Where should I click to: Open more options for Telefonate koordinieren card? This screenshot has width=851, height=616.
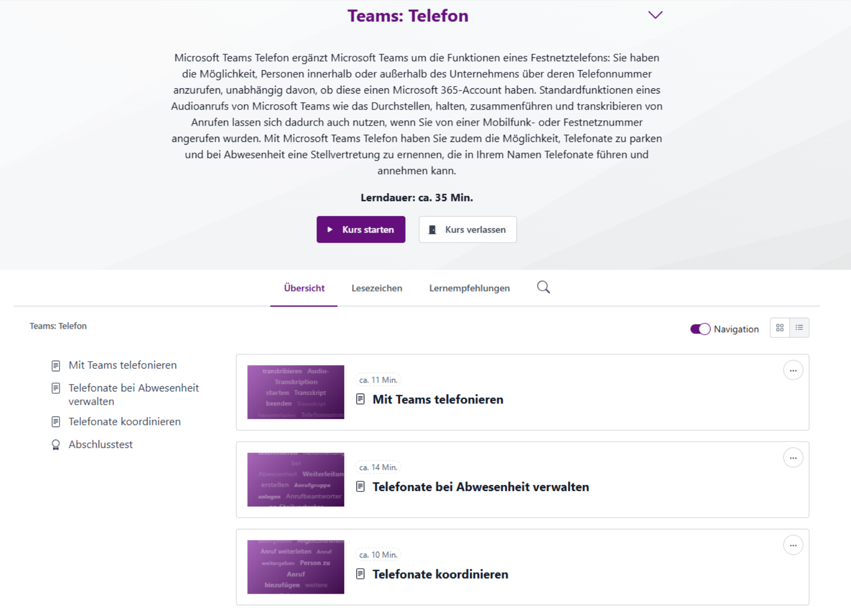(x=793, y=545)
